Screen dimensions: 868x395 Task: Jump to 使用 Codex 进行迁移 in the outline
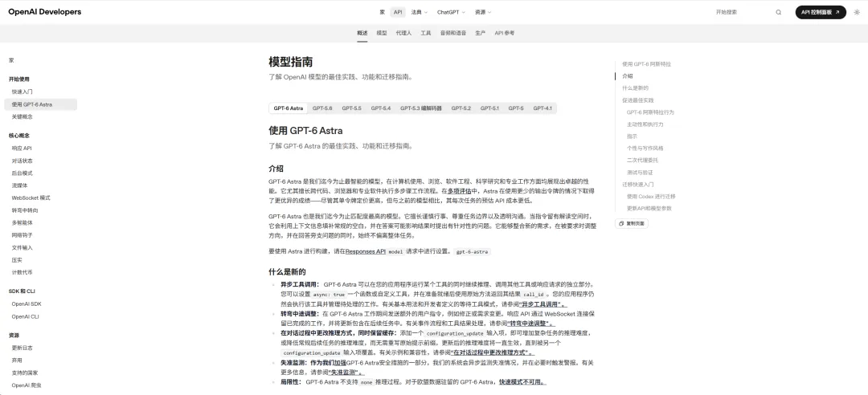pyautogui.click(x=651, y=197)
